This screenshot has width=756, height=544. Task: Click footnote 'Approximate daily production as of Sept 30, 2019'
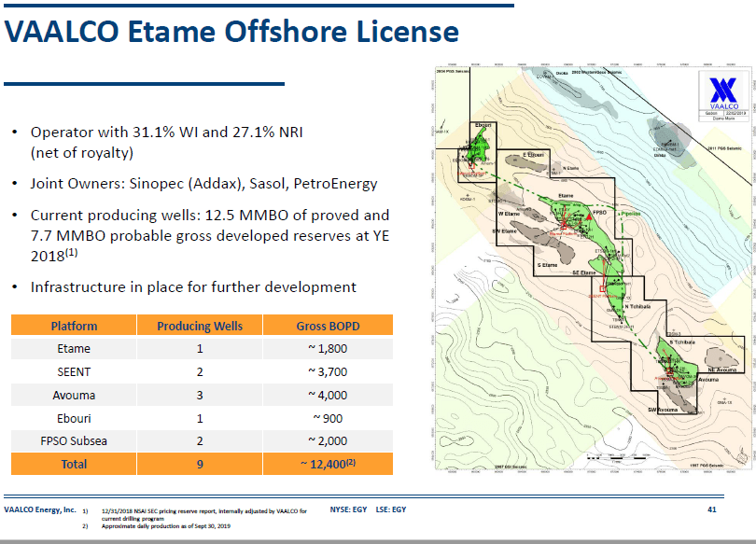click(165, 526)
